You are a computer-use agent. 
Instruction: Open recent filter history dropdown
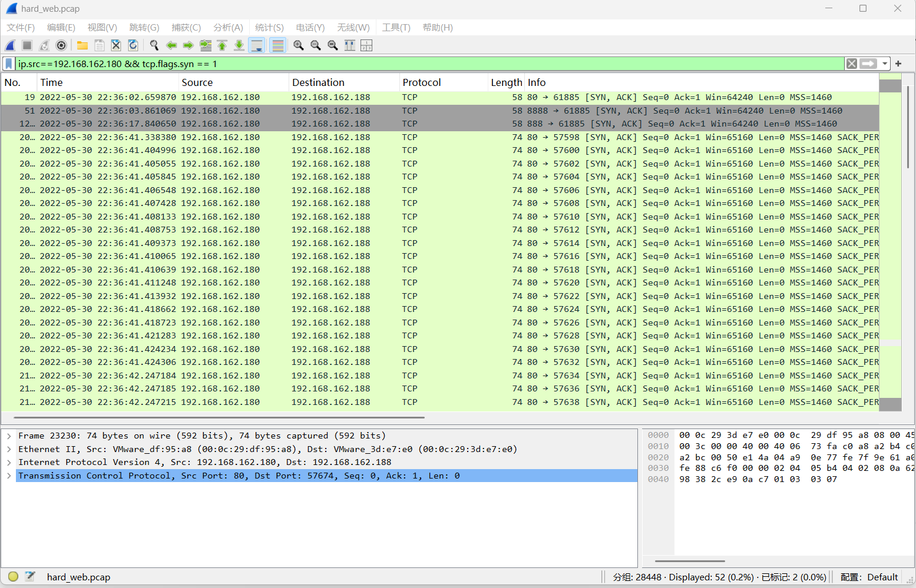[885, 64]
